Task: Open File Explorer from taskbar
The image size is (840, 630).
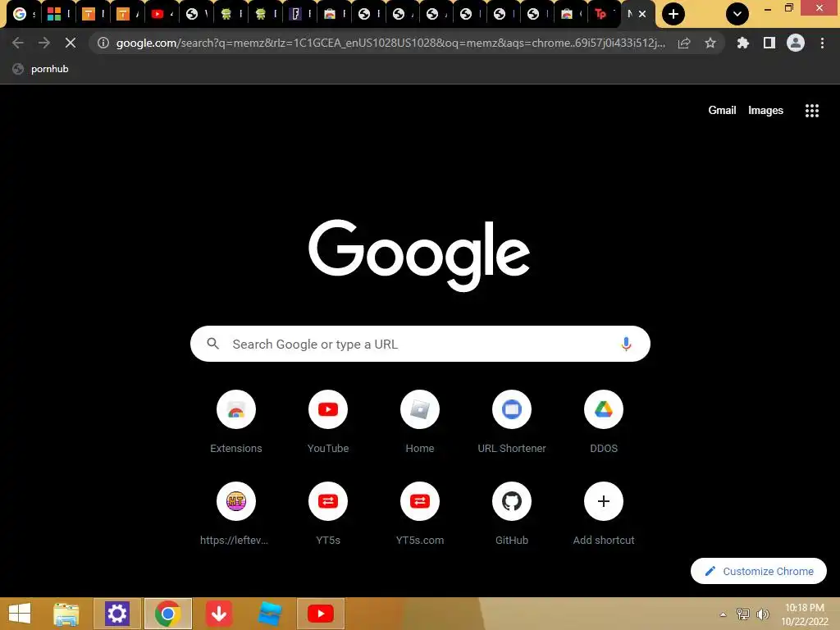Action: [x=66, y=614]
